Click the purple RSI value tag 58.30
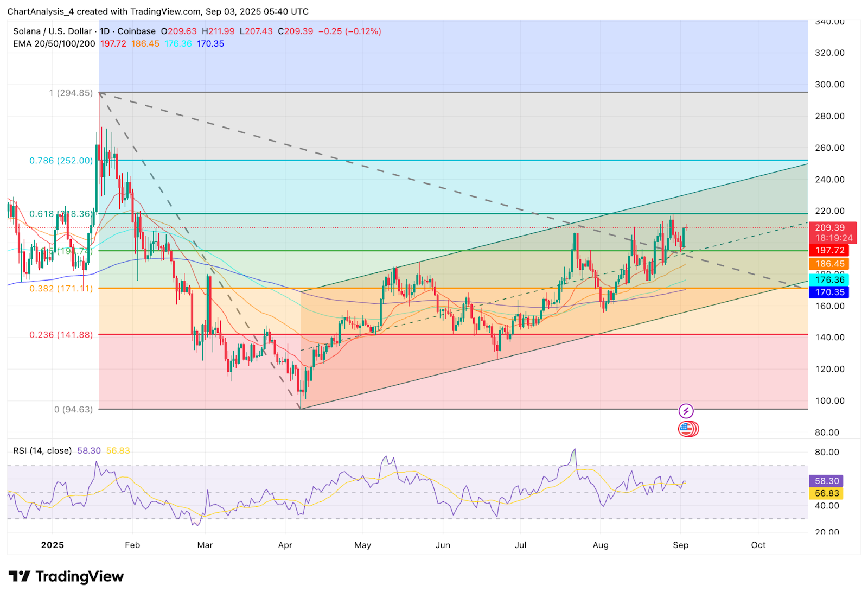Viewport: 868px width, 598px height. [x=826, y=481]
